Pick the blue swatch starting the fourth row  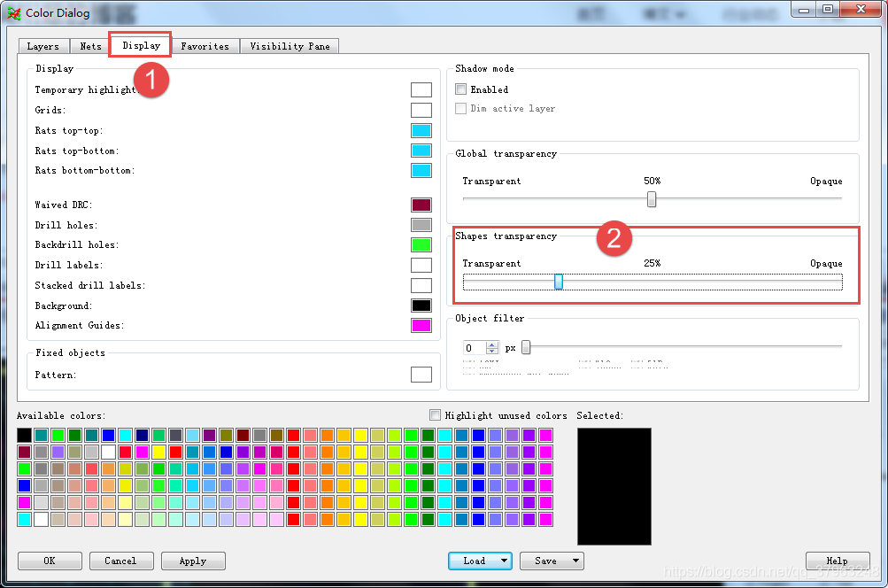(x=25, y=485)
